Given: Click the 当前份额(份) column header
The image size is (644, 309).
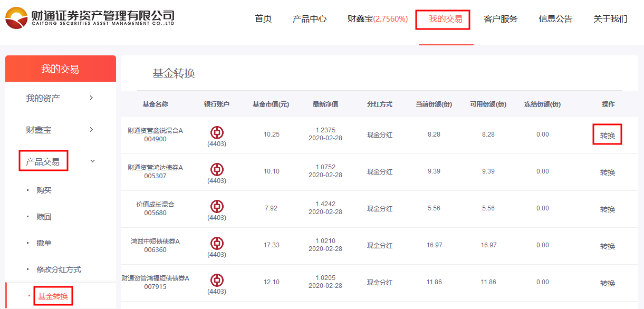Looking at the screenshot, I should [434, 104].
